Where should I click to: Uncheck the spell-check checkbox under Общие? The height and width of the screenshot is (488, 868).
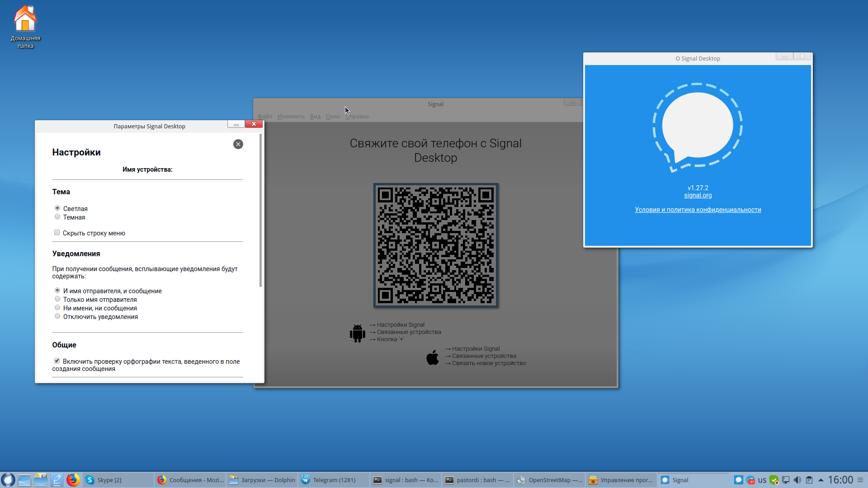[57, 361]
